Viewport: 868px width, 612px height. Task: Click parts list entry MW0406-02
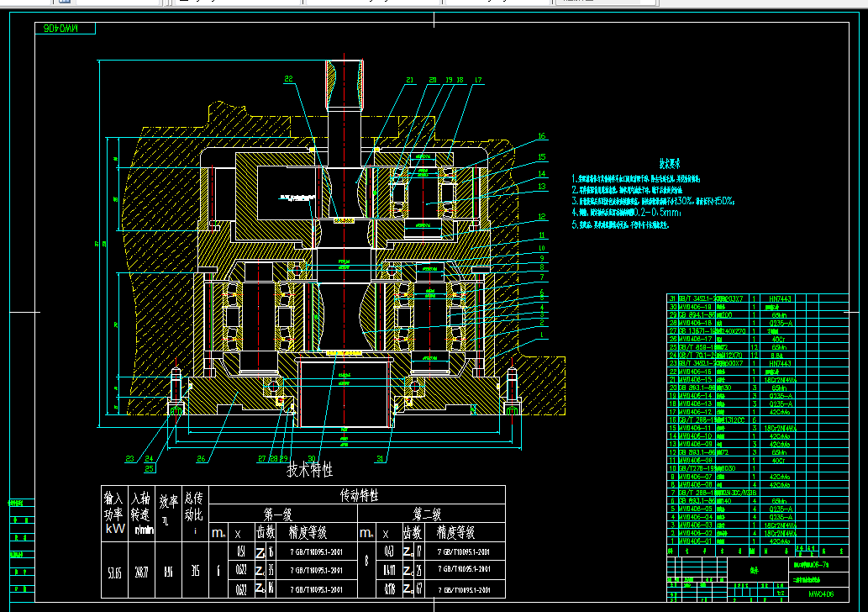tap(695, 533)
